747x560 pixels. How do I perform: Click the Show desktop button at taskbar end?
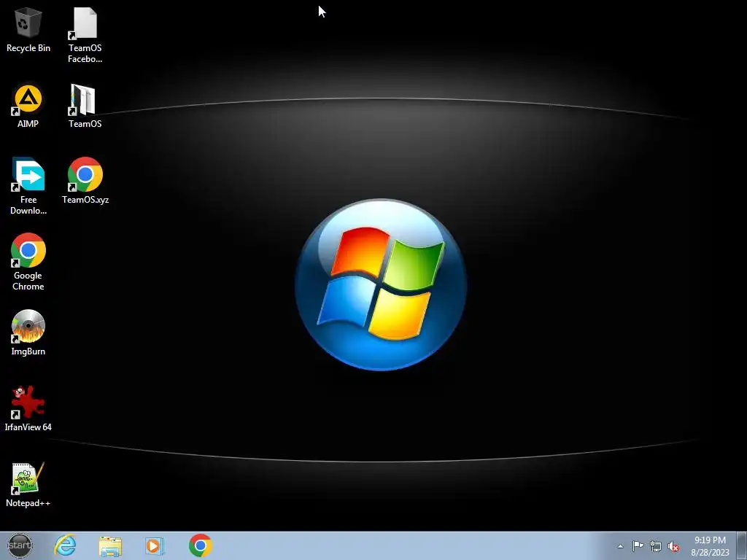pyautogui.click(x=743, y=545)
